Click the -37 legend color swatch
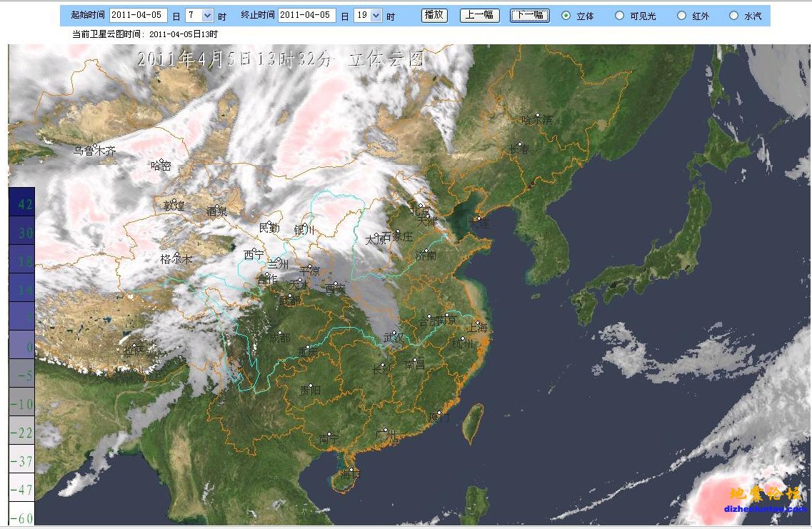 point(21,458)
